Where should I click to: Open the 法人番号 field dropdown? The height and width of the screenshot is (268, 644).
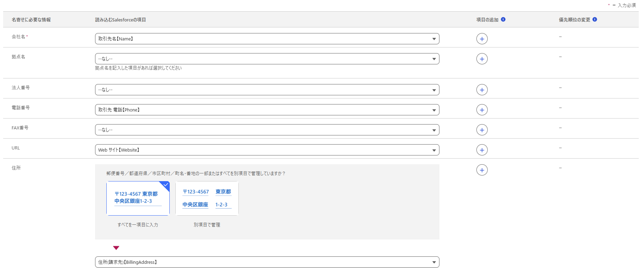pyautogui.click(x=267, y=90)
